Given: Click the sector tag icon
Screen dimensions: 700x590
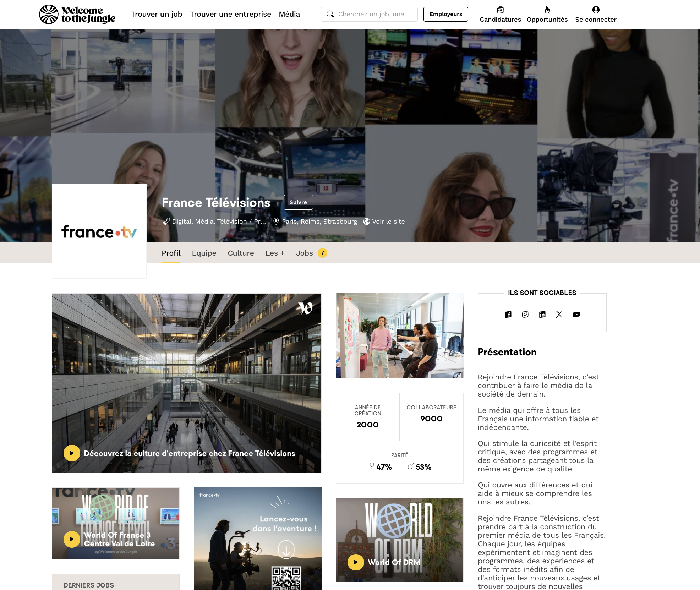Looking at the screenshot, I should (x=166, y=222).
